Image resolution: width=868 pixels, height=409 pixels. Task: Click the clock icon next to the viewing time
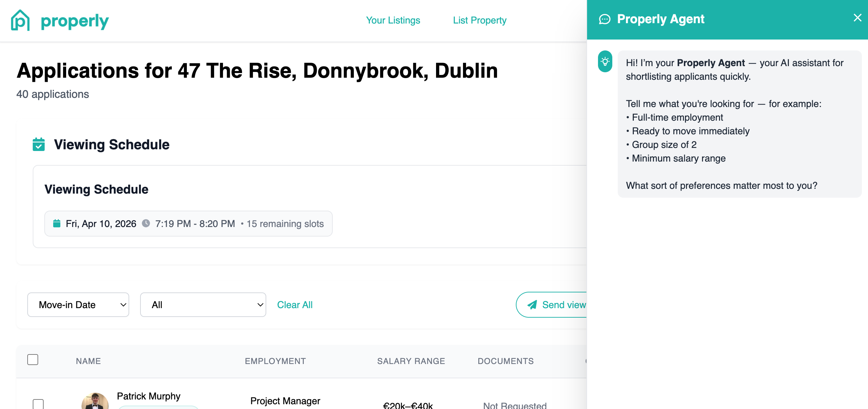[146, 224]
